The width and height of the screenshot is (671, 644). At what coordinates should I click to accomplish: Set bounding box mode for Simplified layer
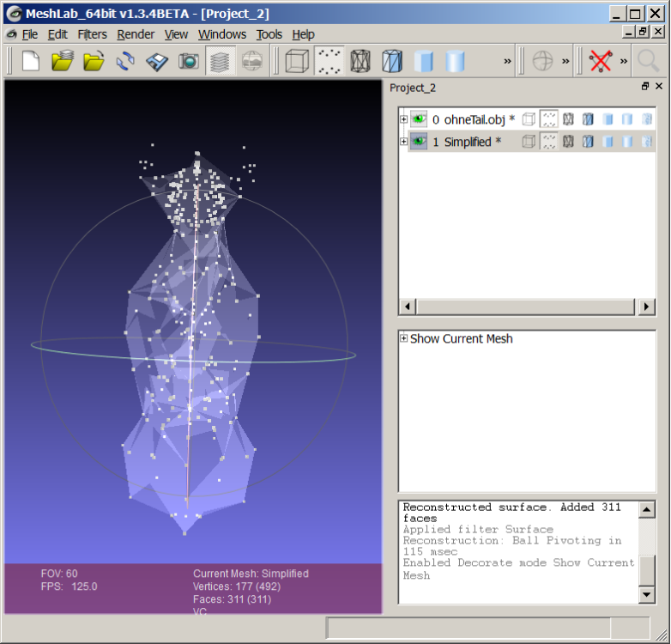[529, 142]
